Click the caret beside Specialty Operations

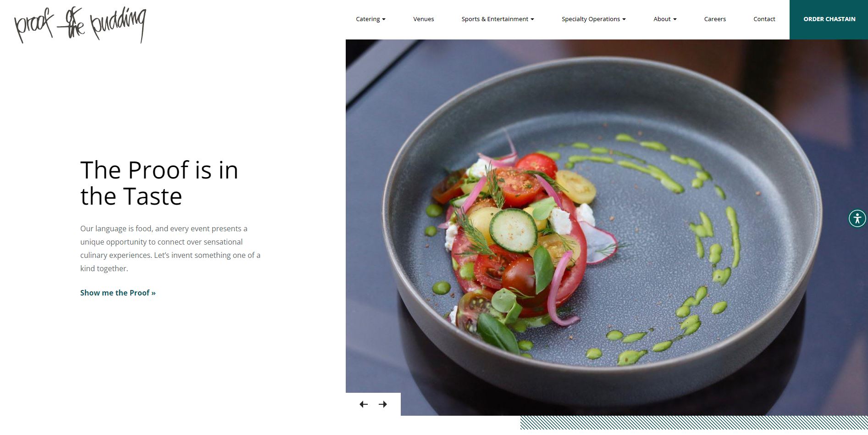[x=624, y=19]
